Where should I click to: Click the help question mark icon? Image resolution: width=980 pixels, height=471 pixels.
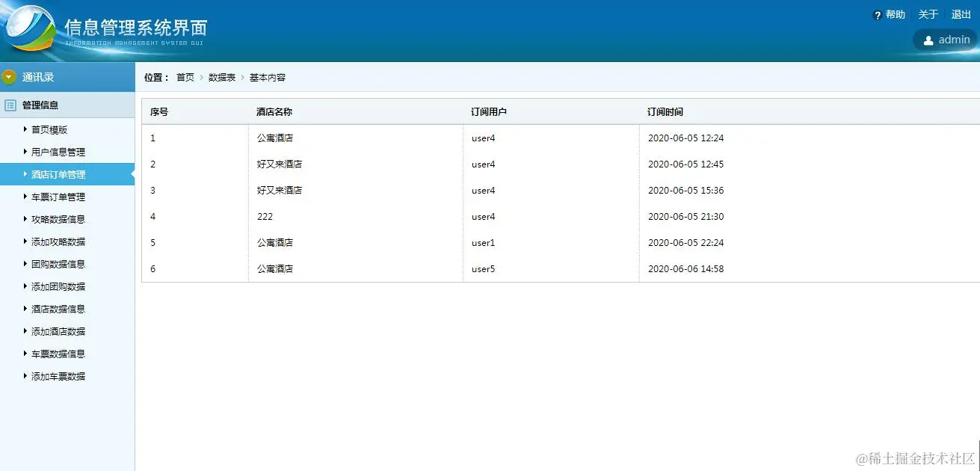(878, 15)
